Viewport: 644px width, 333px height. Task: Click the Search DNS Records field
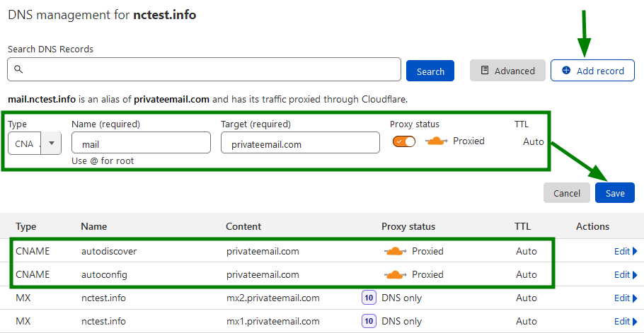[204, 69]
